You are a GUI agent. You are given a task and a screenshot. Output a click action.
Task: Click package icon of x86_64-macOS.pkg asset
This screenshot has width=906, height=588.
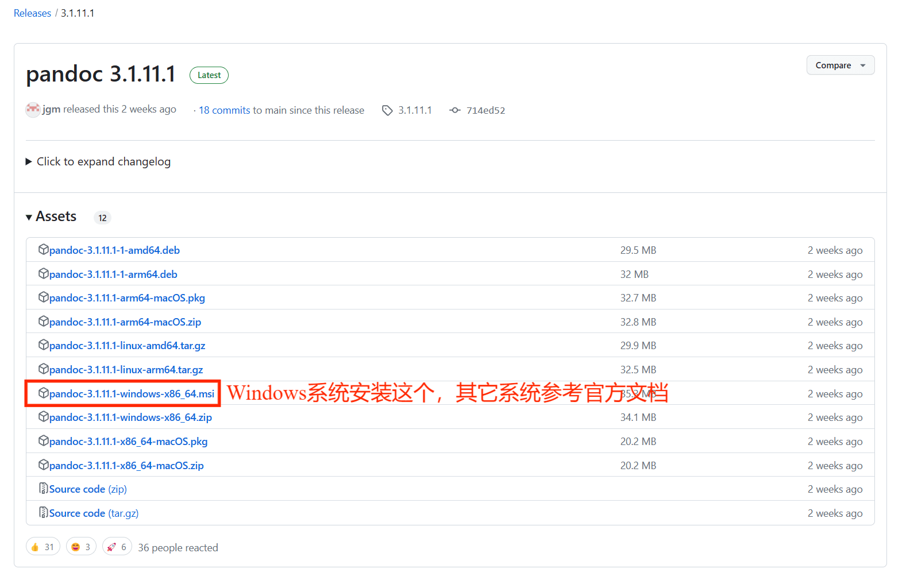coord(44,440)
